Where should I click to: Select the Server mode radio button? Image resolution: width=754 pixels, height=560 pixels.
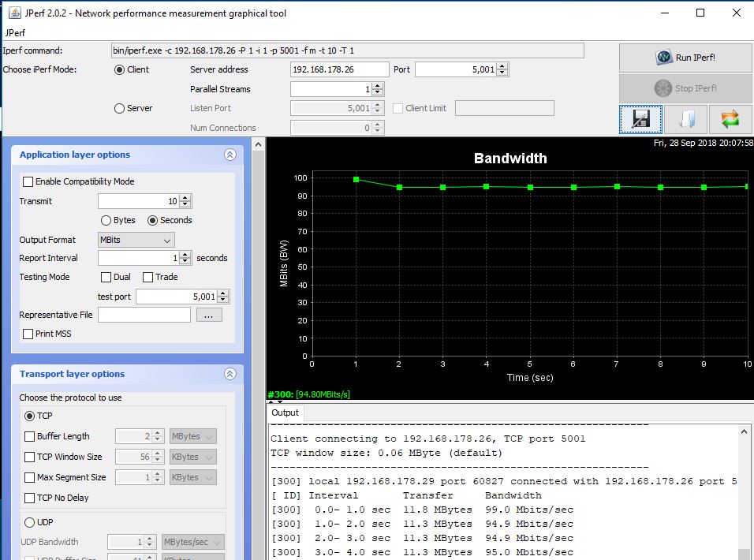[x=119, y=109]
